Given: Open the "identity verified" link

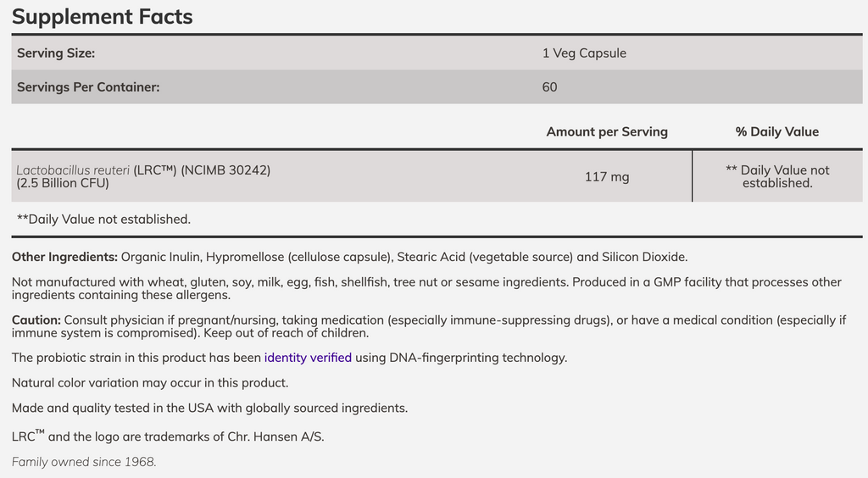Looking at the screenshot, I should point(308,358).
